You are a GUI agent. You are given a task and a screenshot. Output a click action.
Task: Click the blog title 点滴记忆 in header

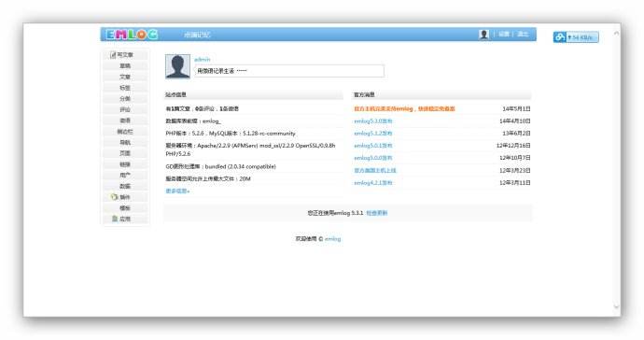pyautogui.click(x=197, y=35)
